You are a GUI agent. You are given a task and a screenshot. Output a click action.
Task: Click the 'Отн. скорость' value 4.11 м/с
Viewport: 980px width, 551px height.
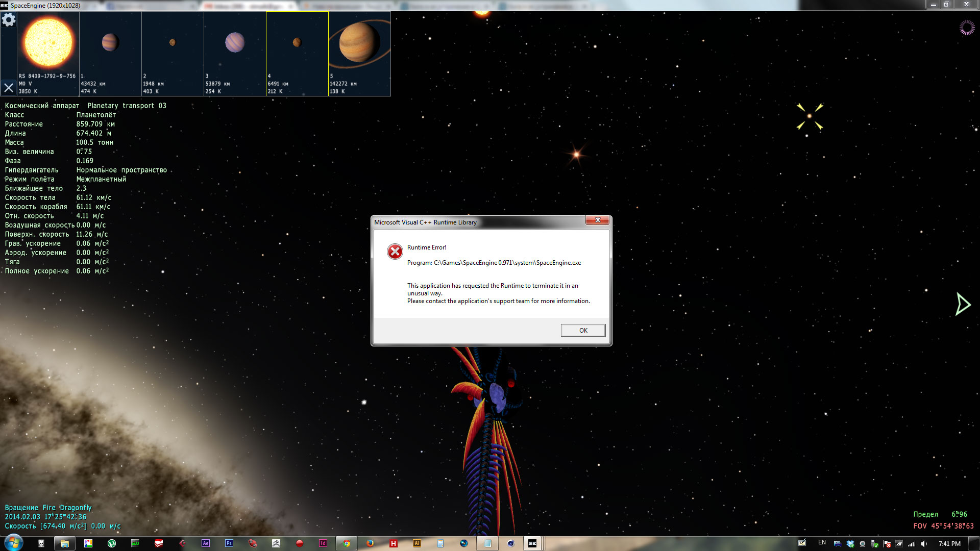(90, 216)
